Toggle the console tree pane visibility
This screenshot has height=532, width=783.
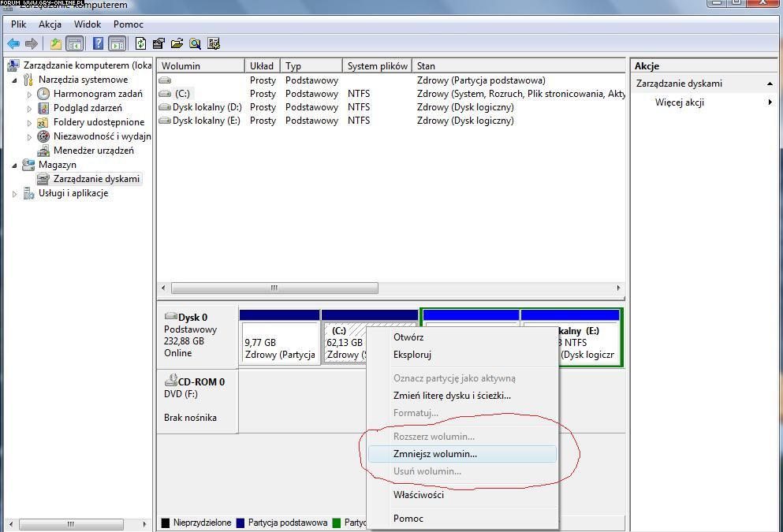pyautogui.click(x=75, y=44)
